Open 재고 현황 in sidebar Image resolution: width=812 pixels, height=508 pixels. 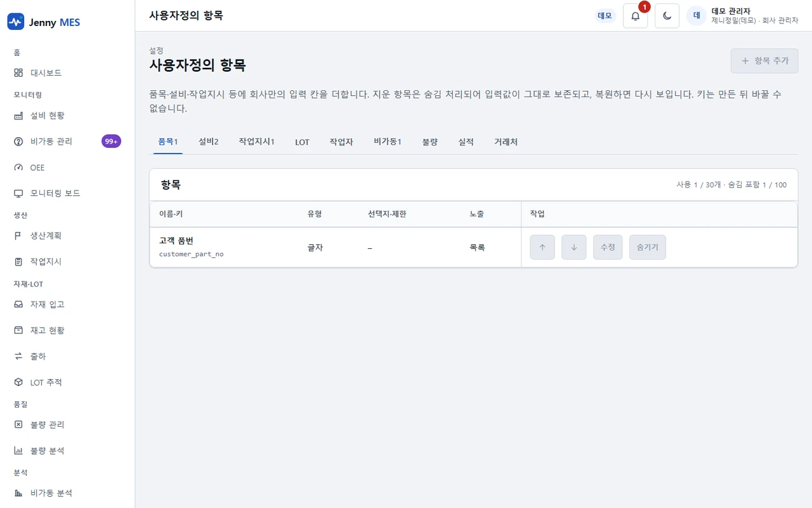coord(67,330)
